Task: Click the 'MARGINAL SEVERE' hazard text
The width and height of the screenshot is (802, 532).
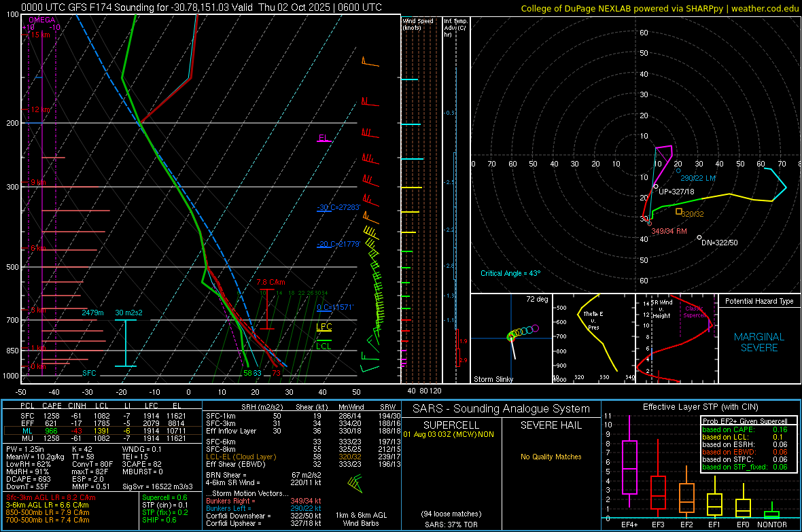Action: [x=759, y=342]
